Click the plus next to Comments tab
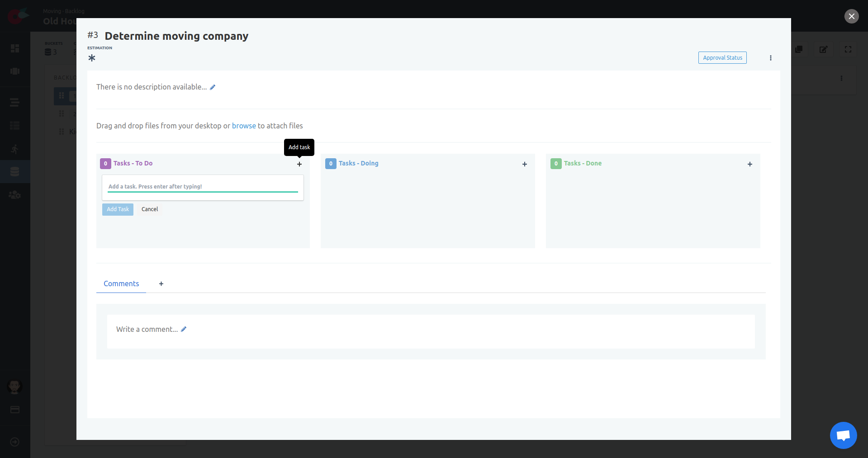Screen dimensions: 868x458 [x=161, y=284]
